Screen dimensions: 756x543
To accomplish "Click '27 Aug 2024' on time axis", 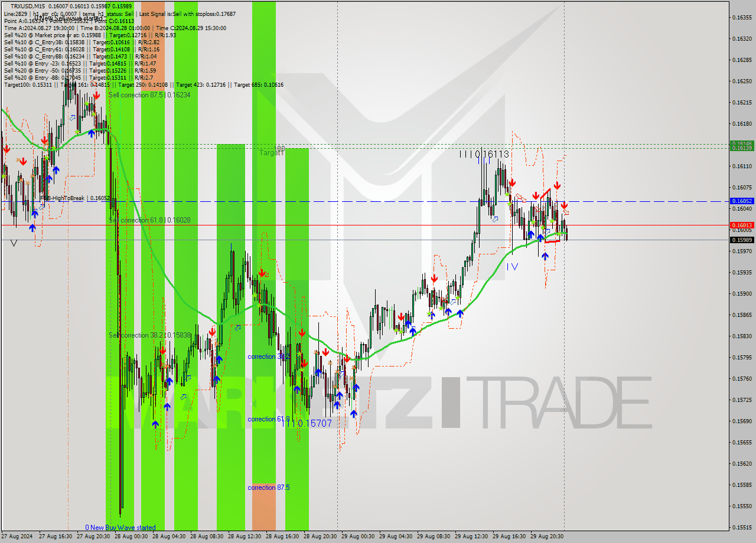I will (x=17, y=537).
